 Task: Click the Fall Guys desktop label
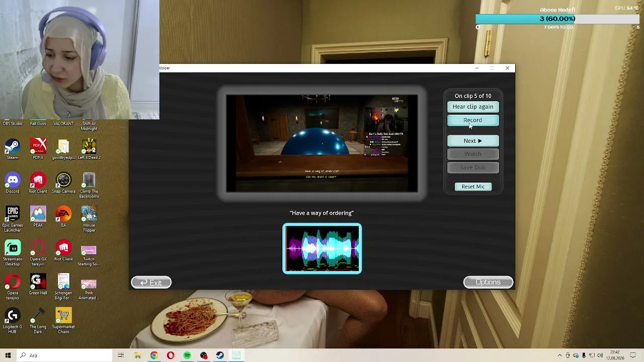(38, 124)
